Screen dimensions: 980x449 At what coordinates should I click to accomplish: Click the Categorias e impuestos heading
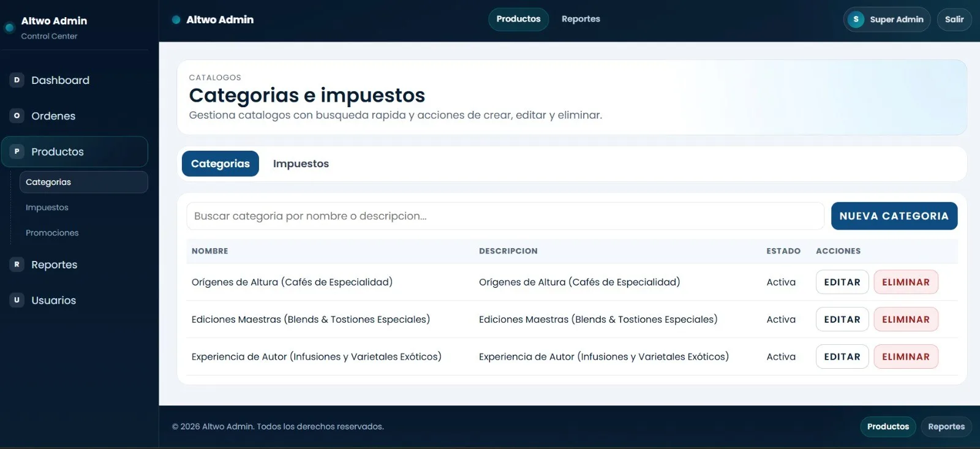point(307,96)
